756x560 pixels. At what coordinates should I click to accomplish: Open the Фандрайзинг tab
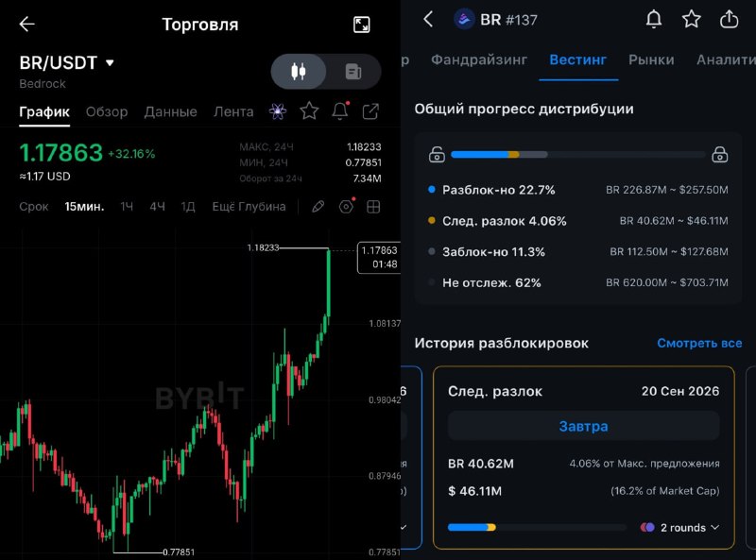pos(479,59)
